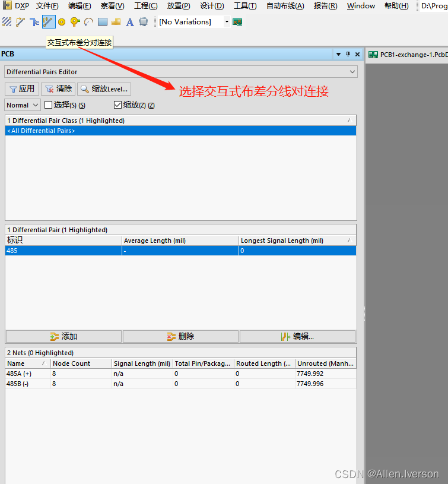Click the 7749.992 unrouted value cell
Viewport: 448px width, 484px height.
(326, 374)
